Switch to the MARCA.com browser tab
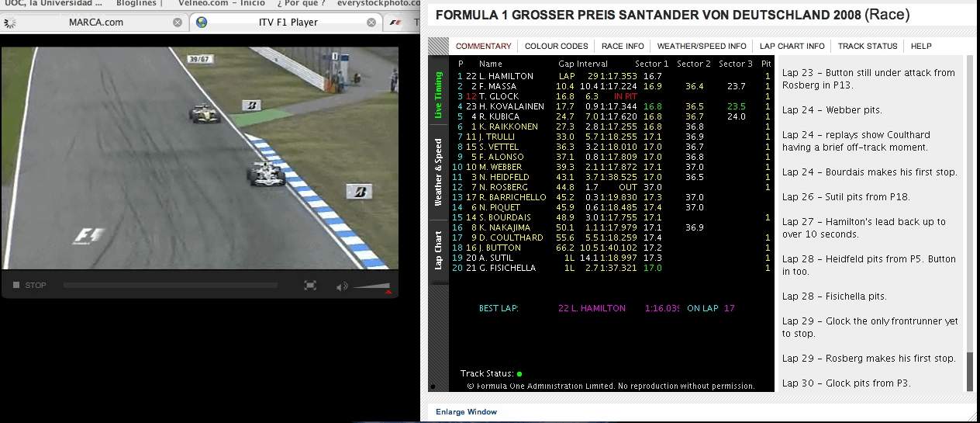The width and height of the screenshot is (980, 423). [95, 23]
